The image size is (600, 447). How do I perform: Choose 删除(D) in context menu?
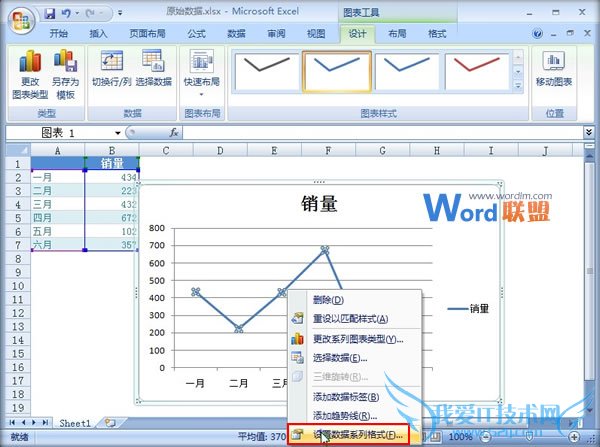click(x=354, y=300)
